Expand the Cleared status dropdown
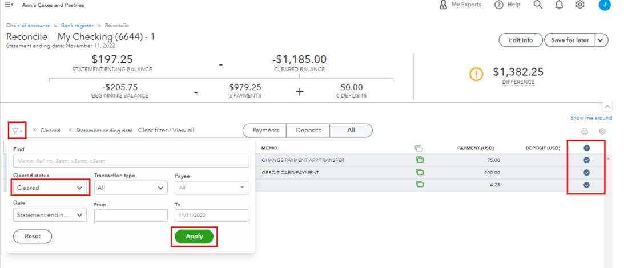Screen dimensions: 644x268 point(50,188)
